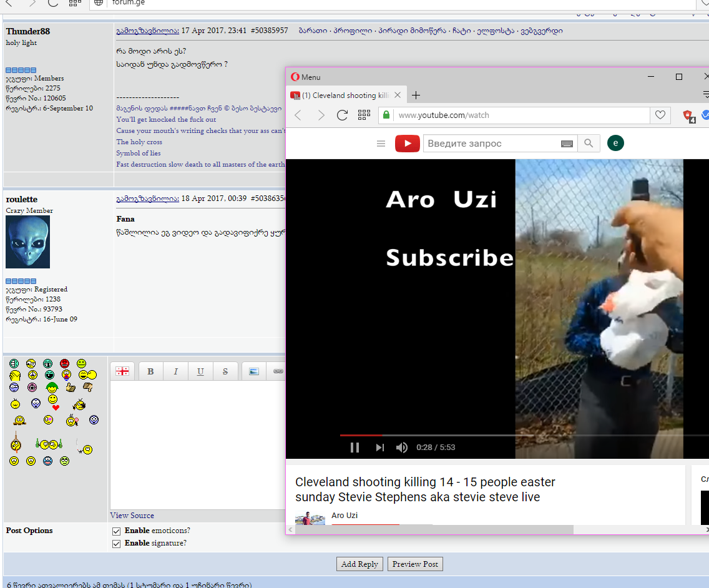Reload the YouTube page in Opera
This screenshot has height=588, width=709.
[x=342, y=115]
